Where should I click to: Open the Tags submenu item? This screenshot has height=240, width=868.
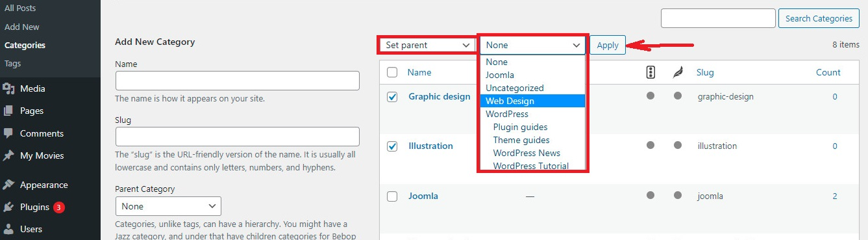pyautogui.click(x=12, y=63)
